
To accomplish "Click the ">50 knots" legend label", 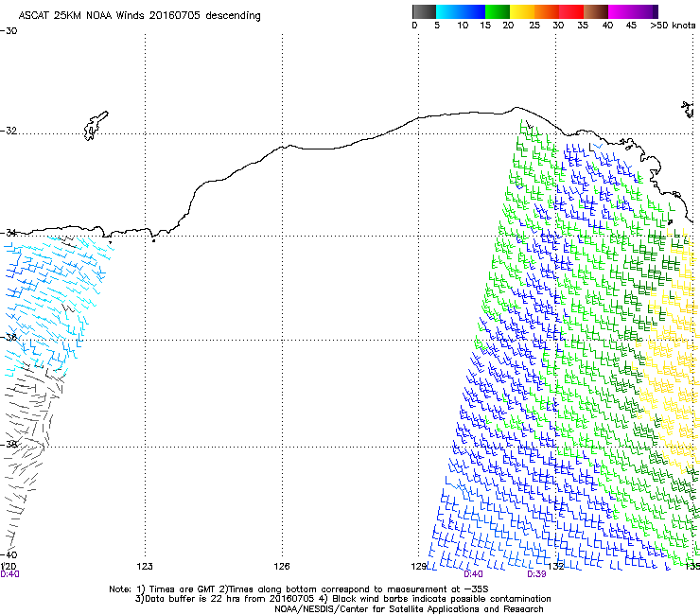I will coord(673,26).
